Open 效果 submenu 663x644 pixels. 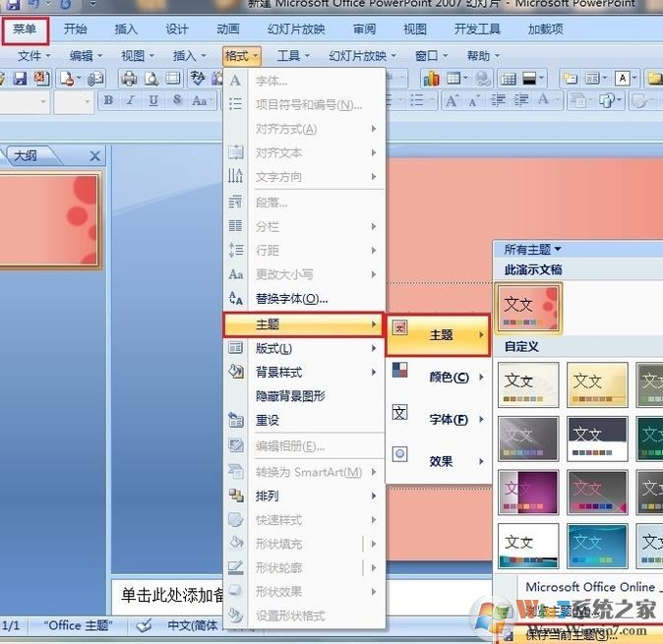coord(438,461)
